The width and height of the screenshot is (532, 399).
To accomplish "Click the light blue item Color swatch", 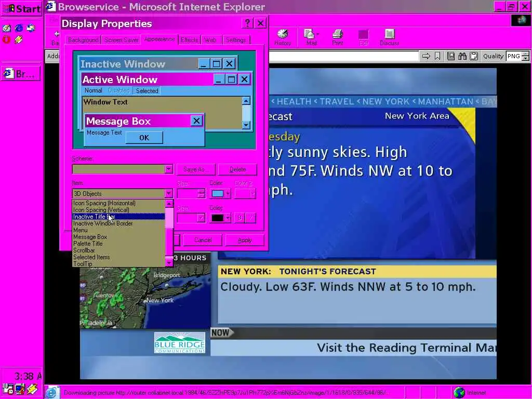I will click(218, 193).
